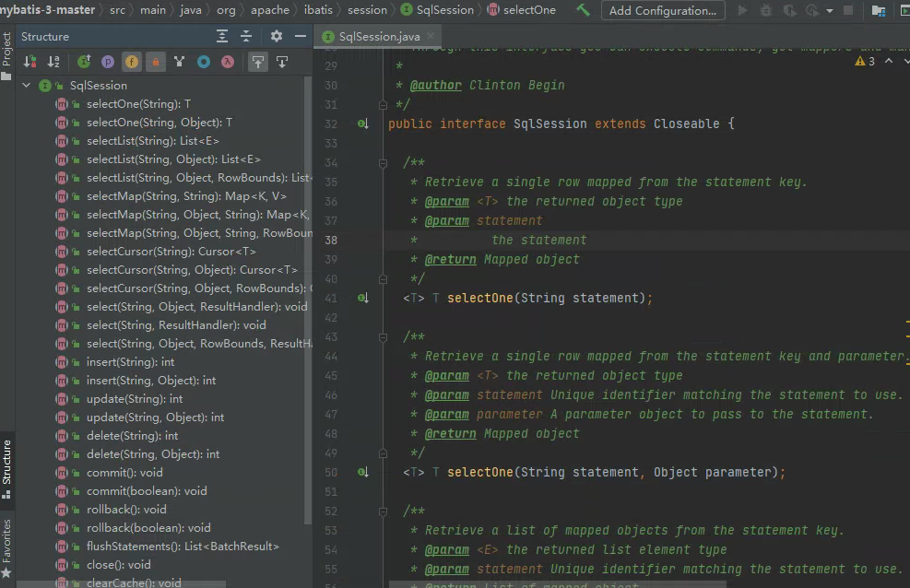Viewport: 910px width, 588px height.
Task: Close the SqlSession.java tab
Action: coord(431,36)
